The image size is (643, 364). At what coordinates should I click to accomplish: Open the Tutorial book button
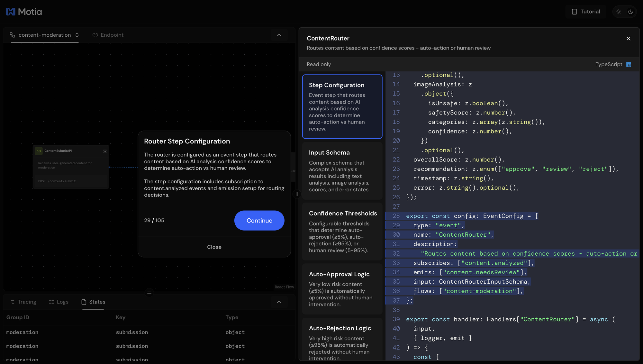coord(586,12)
